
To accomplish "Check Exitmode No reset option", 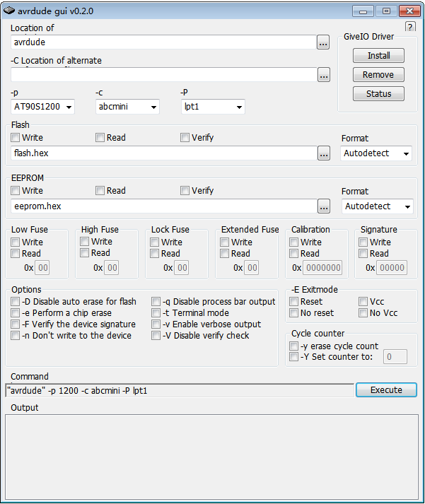I will point(294,312).
